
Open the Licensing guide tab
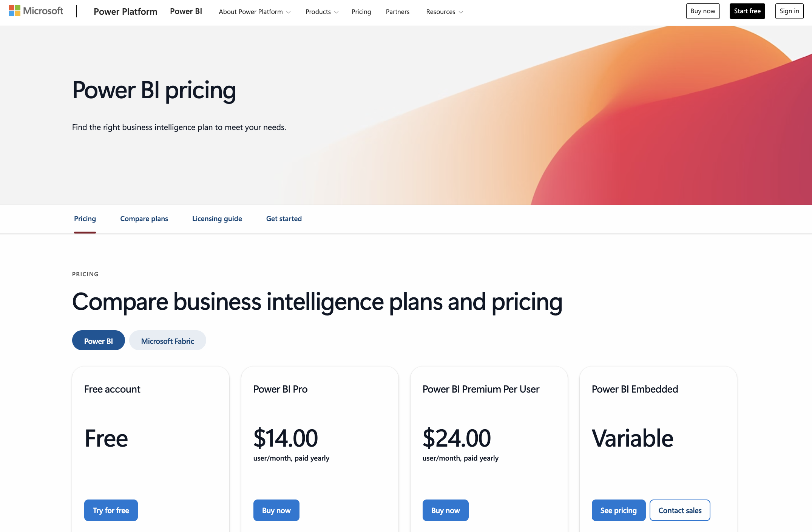217,219
